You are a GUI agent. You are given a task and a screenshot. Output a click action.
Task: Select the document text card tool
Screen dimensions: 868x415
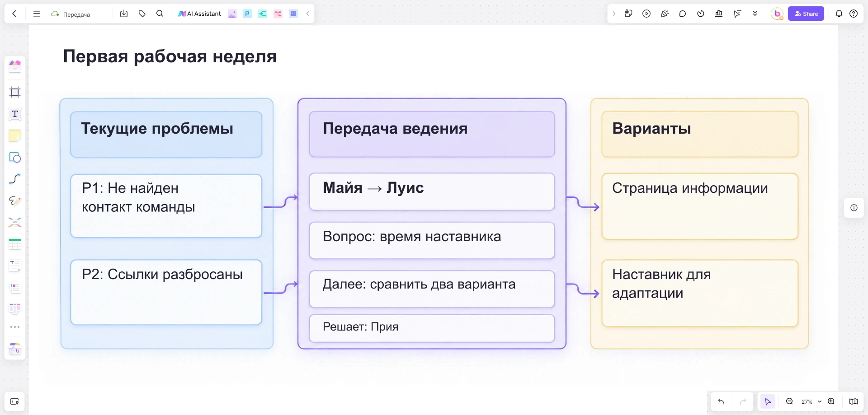point(15,266)
